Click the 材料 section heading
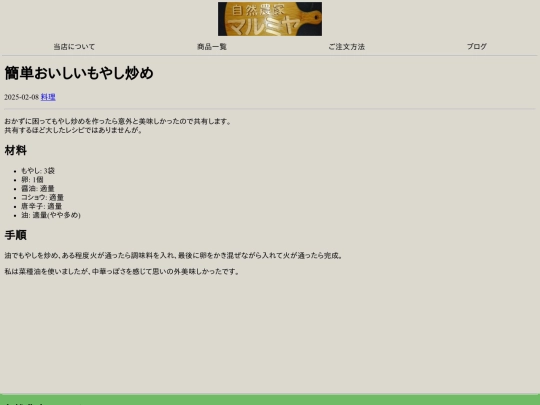540x405 pixels. click(15, 150)
